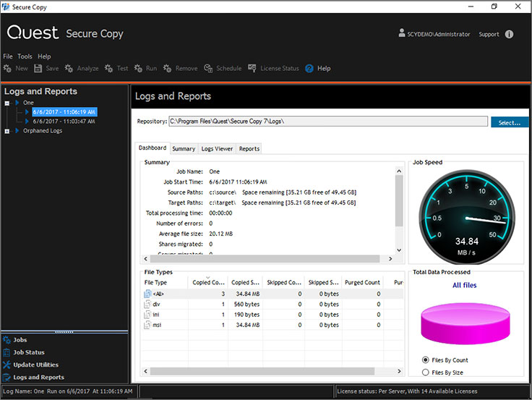Open the File menu

pyautogui.click(x=8, y=56)
